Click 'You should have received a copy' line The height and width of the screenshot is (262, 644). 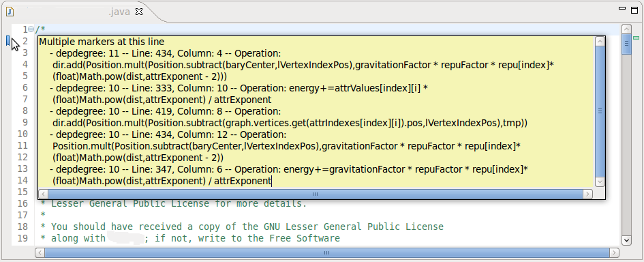(242, 227)
